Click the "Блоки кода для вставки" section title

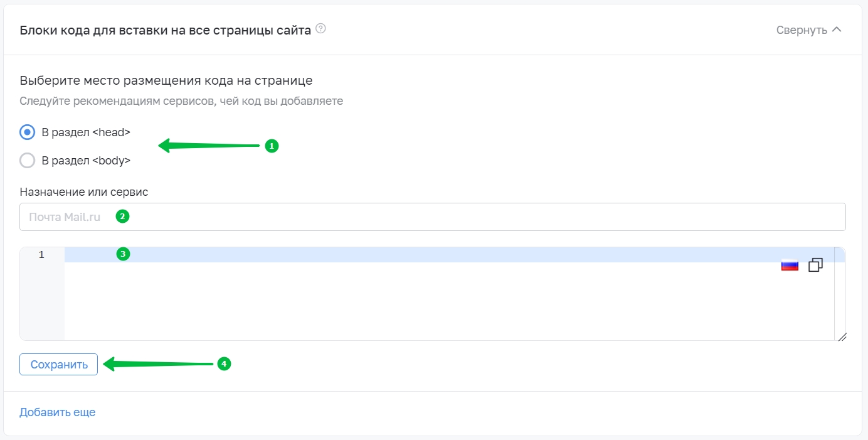point(166,30)
